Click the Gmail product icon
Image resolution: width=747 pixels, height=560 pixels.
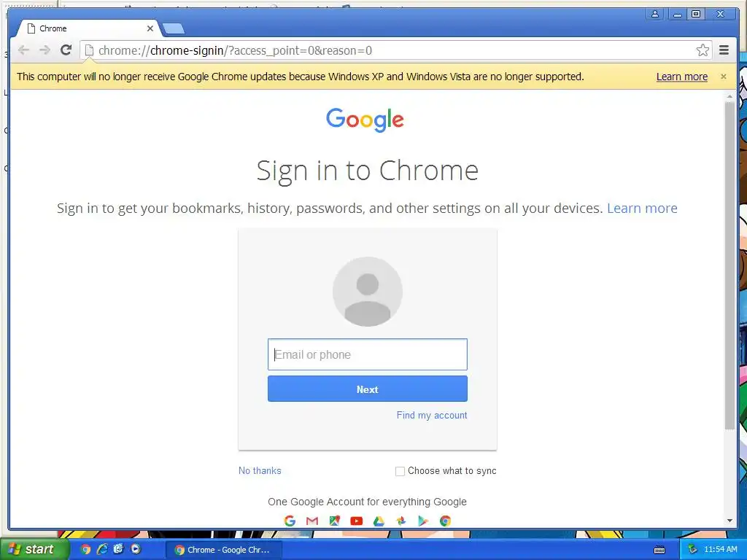(312, 521)
